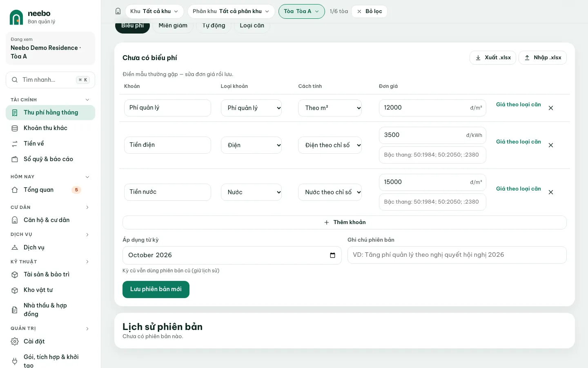
Task: Click the Thu phí hằng tháng sidebar icon
Action: click(x=15, y=112)
